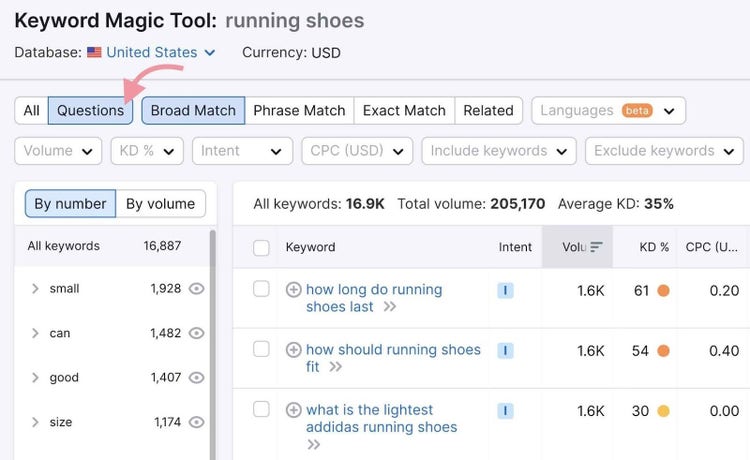Check the box for 'how should running shoes fit'
The image size is (750, 460).
click(261, 349)
